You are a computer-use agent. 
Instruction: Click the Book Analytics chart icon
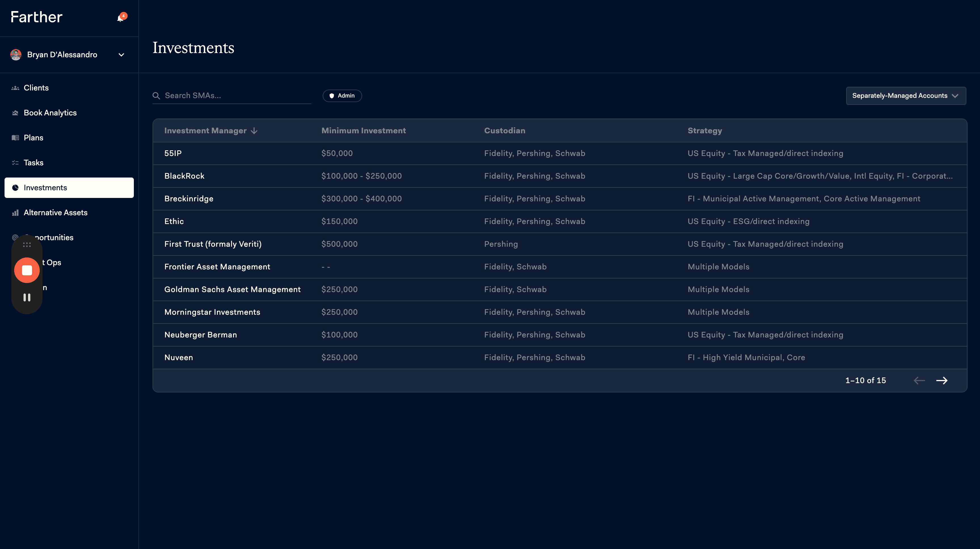tap(15, 113)
